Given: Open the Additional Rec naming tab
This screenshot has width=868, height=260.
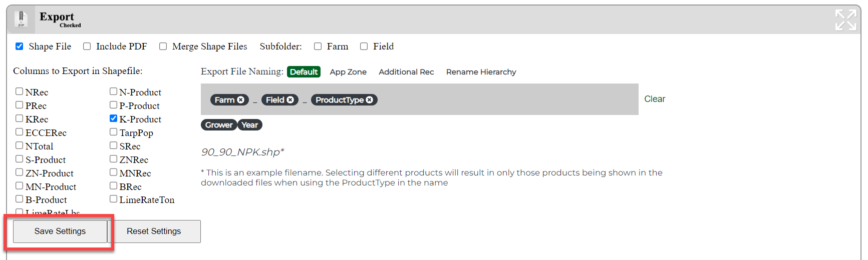Looking at the screenshot, I should 406,72.
